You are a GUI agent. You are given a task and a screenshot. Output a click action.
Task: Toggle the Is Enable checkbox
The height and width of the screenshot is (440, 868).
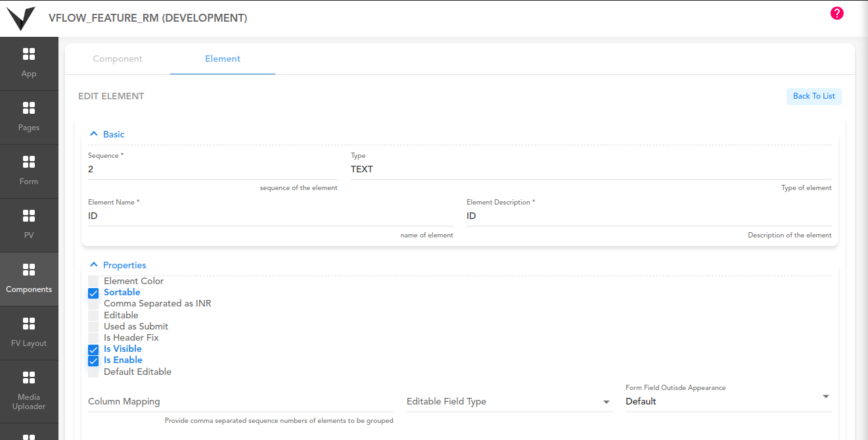click(93, 360)
